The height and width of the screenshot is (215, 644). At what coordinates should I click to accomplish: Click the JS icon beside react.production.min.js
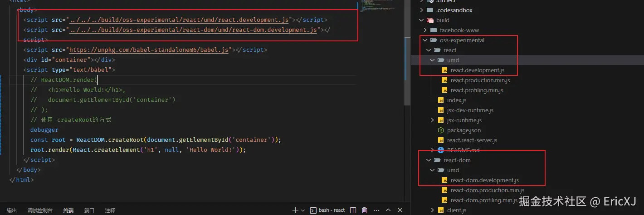point(444,80)
